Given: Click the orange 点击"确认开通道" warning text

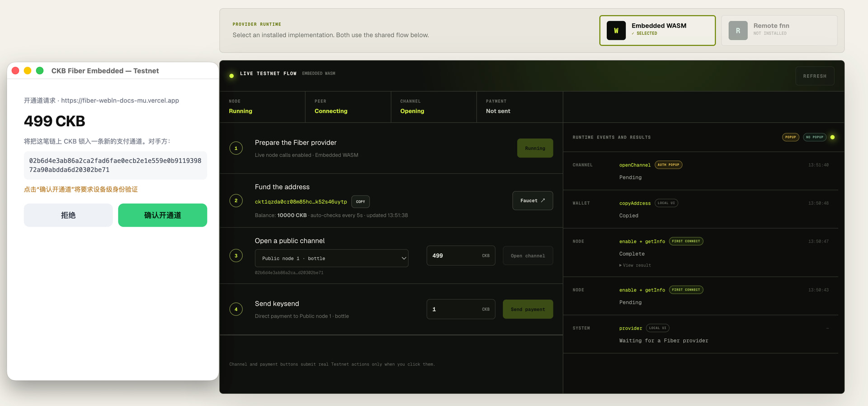Looking at the screenshot, I should (81, 189).
